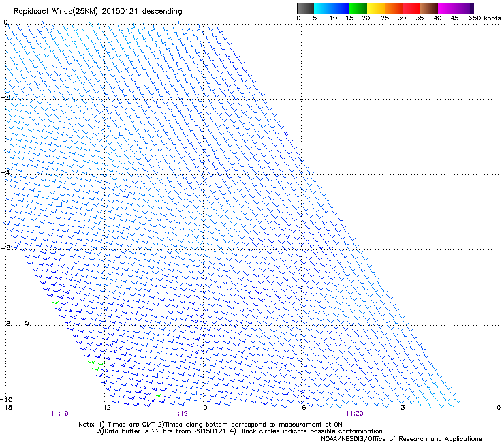
Task: Click the "-8" latitude axis label
Action: [x=5, y=323]
